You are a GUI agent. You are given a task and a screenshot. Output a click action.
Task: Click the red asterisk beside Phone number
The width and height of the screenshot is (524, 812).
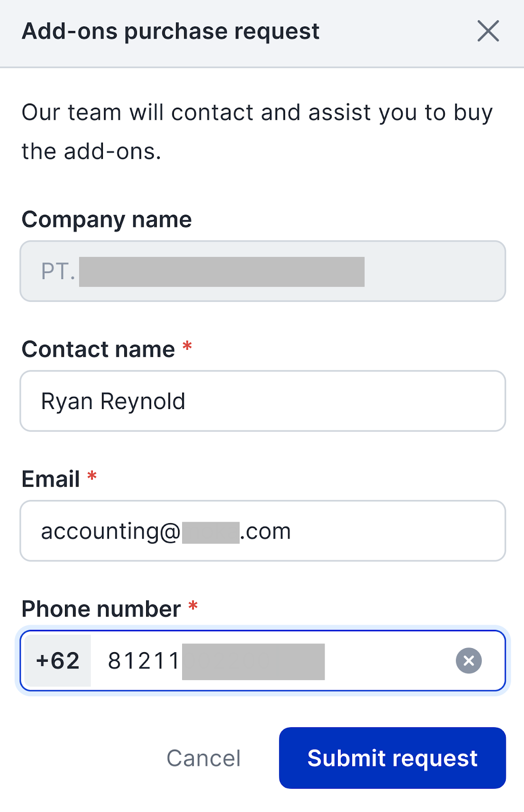click(x=193, y=606)
